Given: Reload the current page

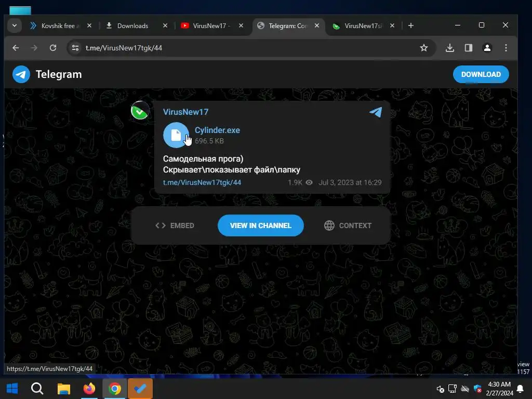Looking at the screenshot, I should (x=53, y=48).
